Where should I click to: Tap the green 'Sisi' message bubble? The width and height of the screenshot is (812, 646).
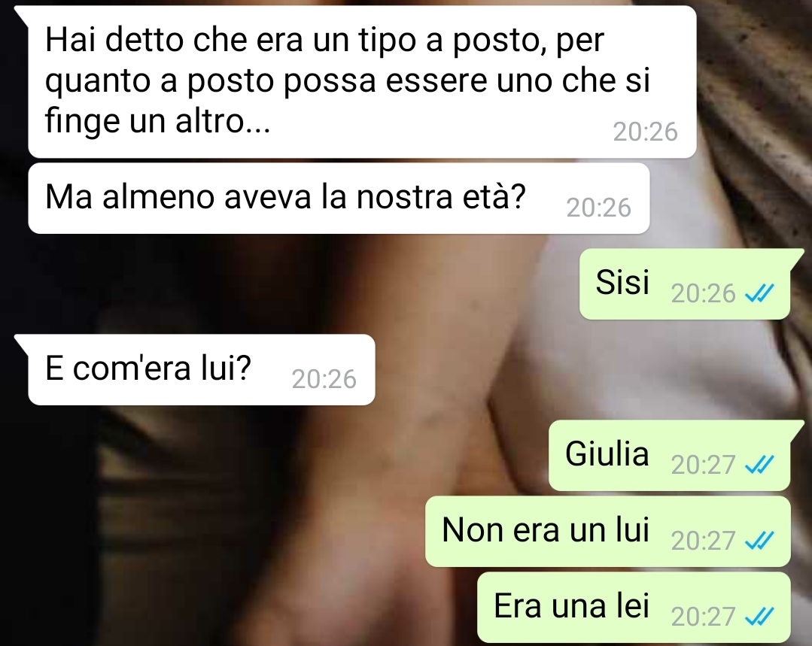pyautogui.click(x=685, y=284)
